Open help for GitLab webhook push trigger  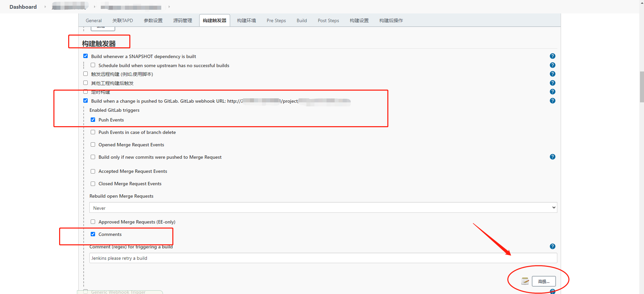tap(552, 101)
